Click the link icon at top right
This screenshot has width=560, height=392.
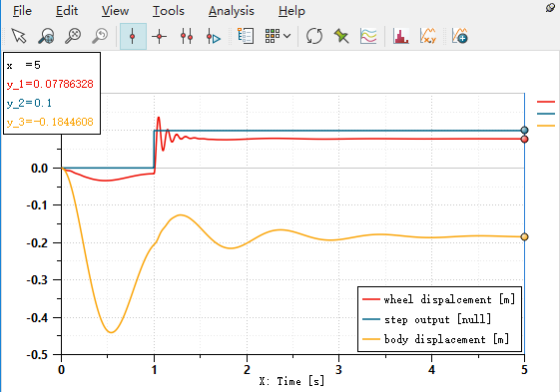click(550, 8)
